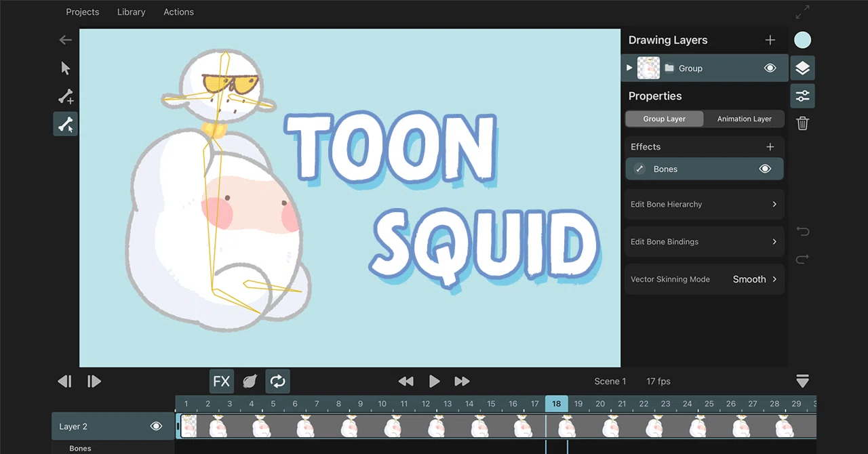Add a new drawing layer
Viewport: 868px width, 454px height.
tap(770, 40)
